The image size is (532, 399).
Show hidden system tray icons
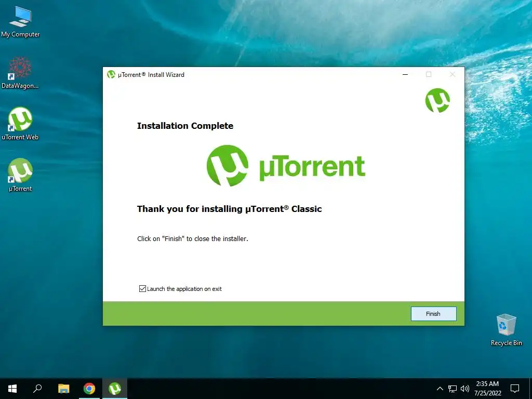440,389
